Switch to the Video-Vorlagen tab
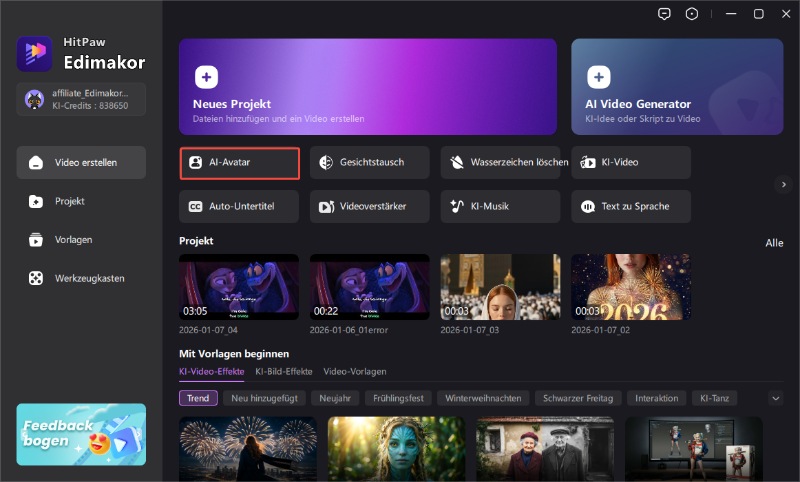This screenshot has width=800, height=482. [x=354, y=371]
